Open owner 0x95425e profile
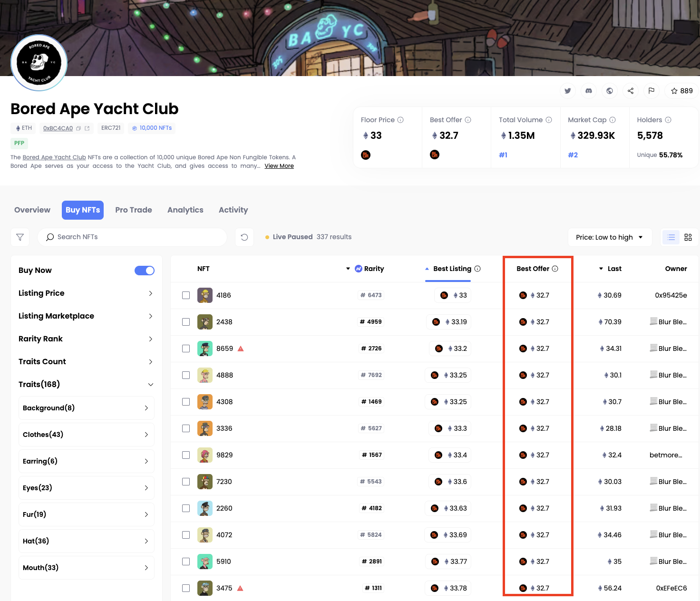The width and height of the screenshot is (700, 601). 671,295
